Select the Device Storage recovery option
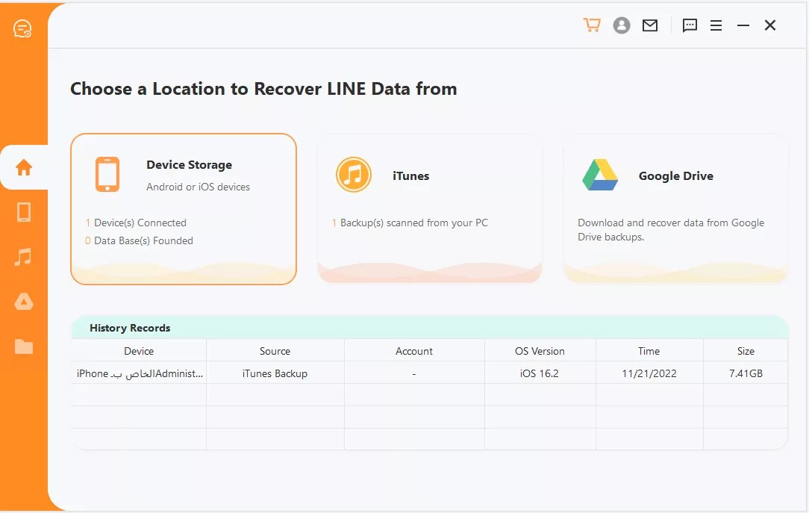812x513 pixels. tap(183, 209)
